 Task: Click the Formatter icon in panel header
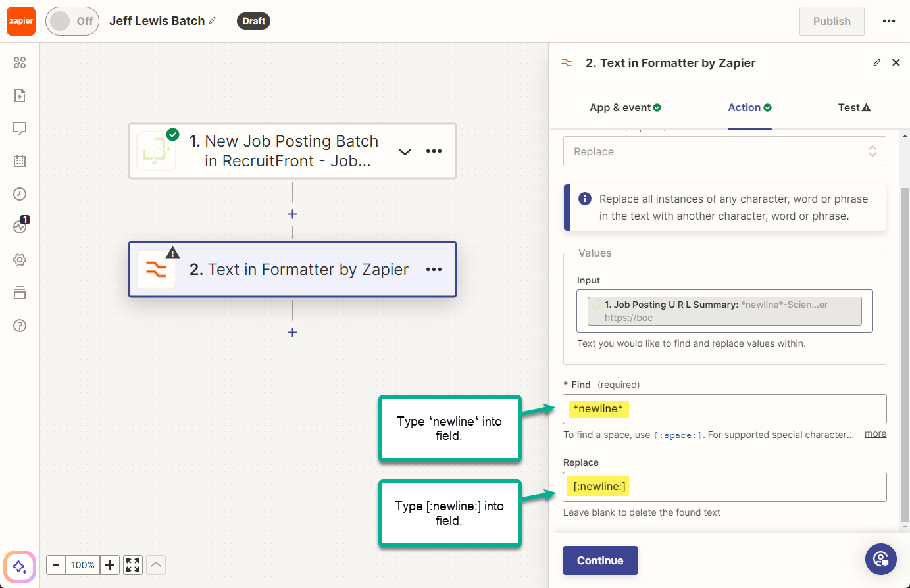coord(567,62)
